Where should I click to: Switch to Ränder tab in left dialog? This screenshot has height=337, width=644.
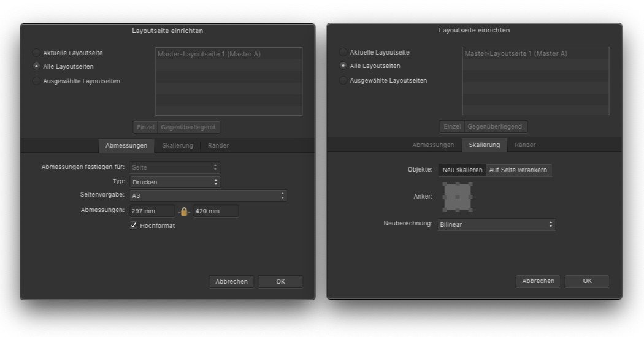click(x=218, y=146)
